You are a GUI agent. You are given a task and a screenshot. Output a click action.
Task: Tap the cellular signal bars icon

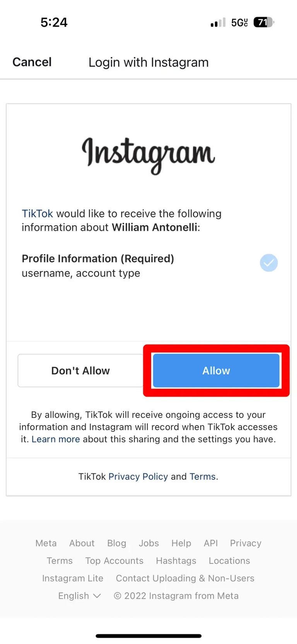click(218, 22)
